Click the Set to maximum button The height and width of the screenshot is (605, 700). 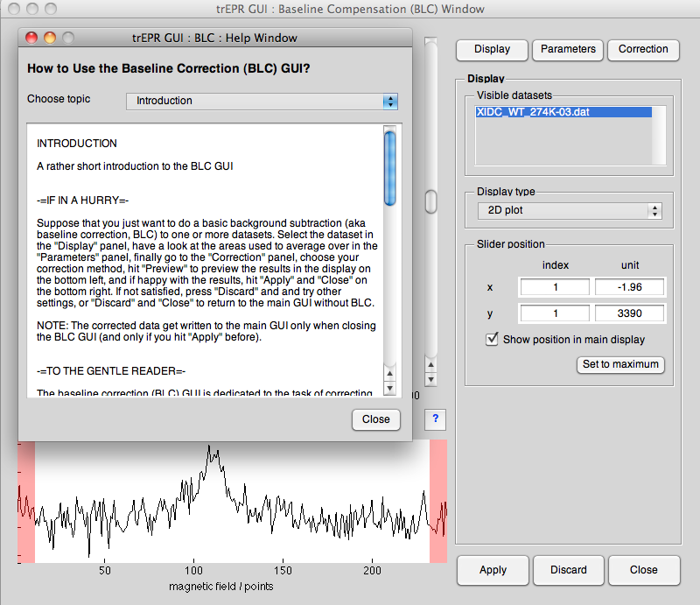pos(620,364)
